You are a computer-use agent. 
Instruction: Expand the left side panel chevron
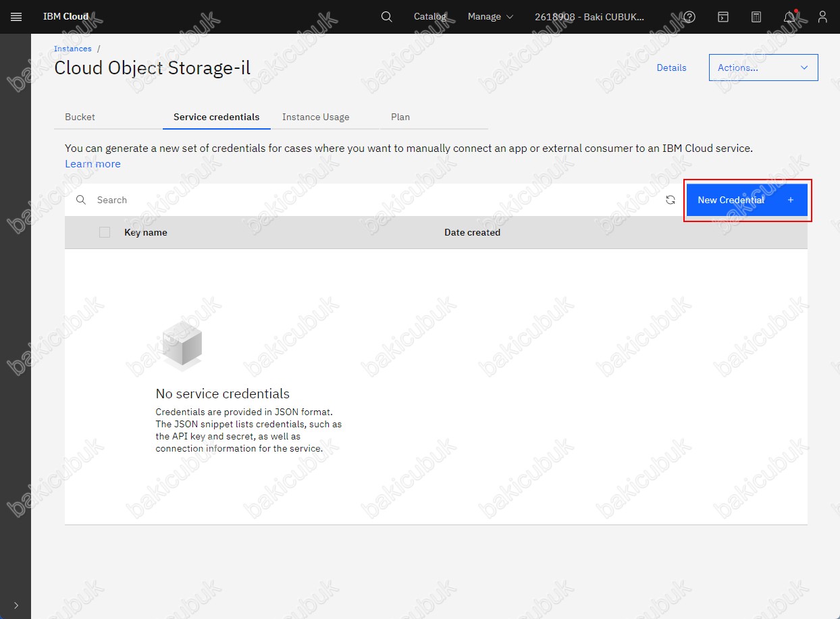pos(16,605)
